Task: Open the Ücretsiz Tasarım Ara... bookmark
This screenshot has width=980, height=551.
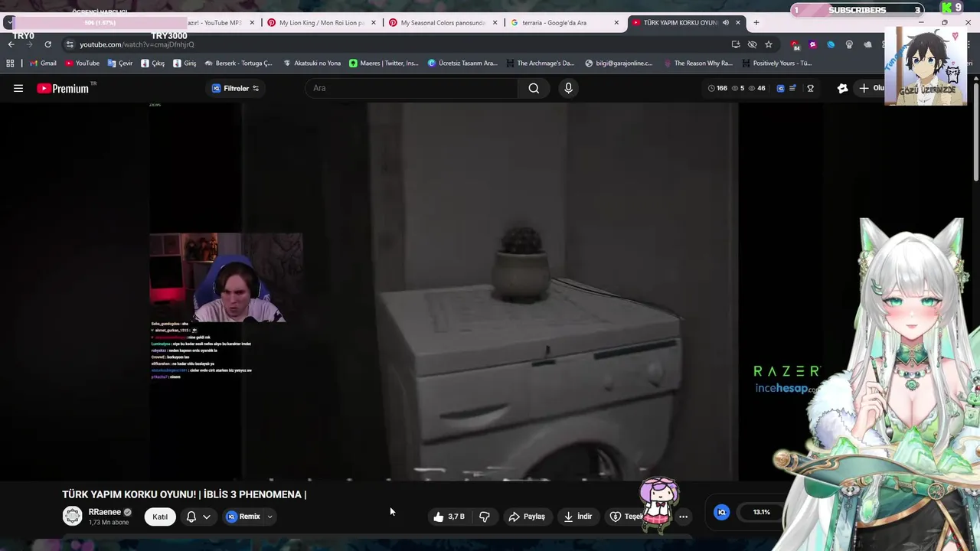Action: (x=462, y=64)
